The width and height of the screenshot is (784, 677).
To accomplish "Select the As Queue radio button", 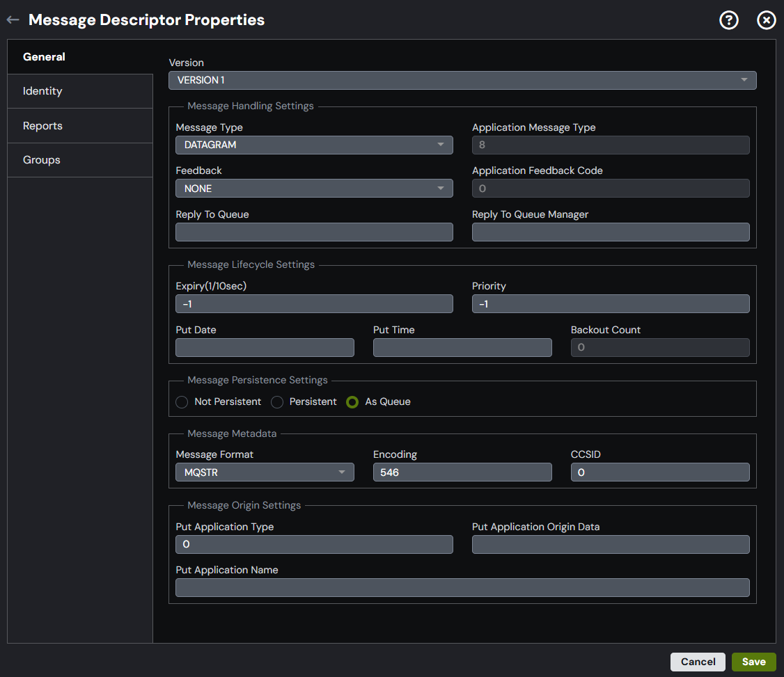I will tap(352, 402).
